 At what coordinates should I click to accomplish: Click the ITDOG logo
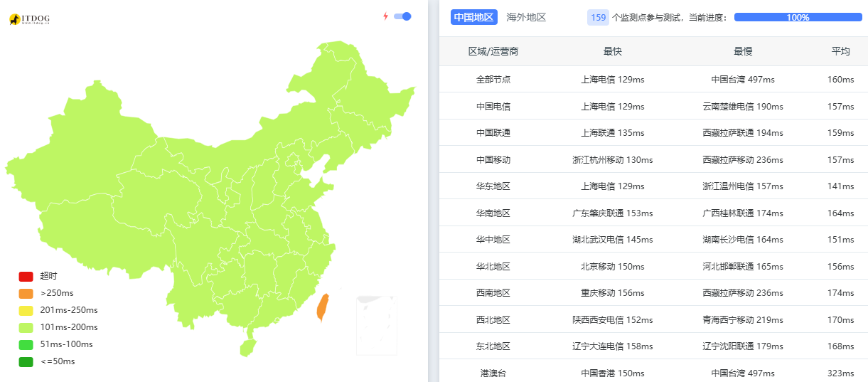pyautogui.click(x=29, y=19)
